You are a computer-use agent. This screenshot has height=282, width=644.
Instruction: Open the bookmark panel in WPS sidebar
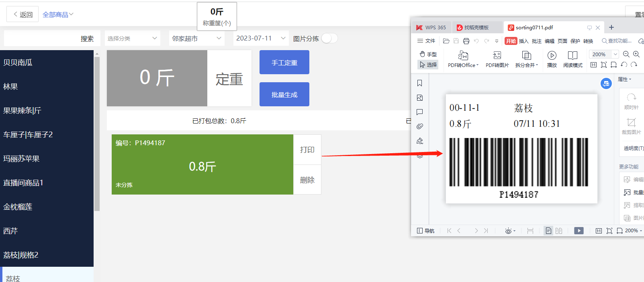420,83
